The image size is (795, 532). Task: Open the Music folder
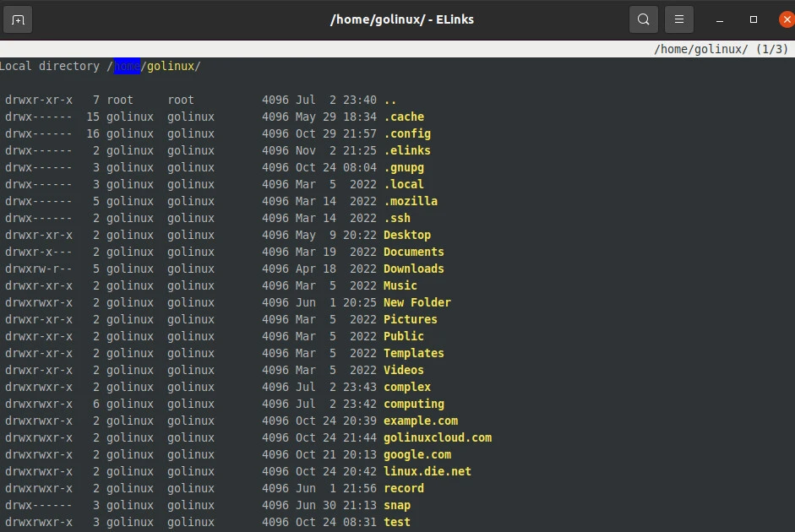(400, 285)
